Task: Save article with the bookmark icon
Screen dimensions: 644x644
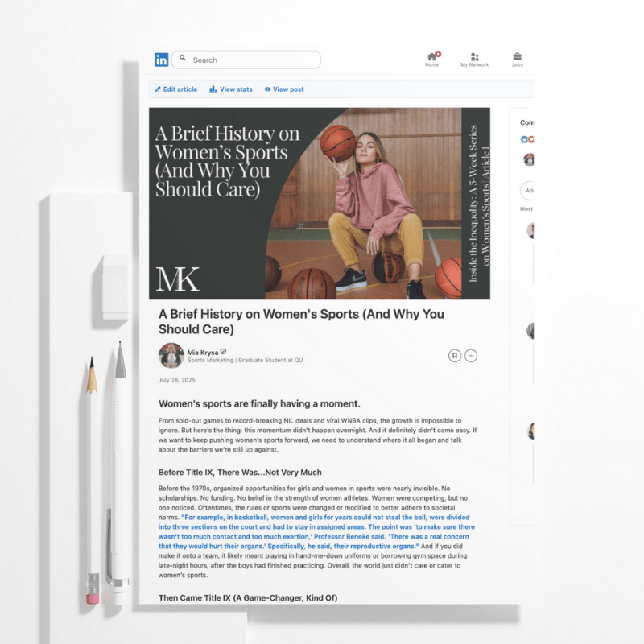Action: (x=455, y=355)
